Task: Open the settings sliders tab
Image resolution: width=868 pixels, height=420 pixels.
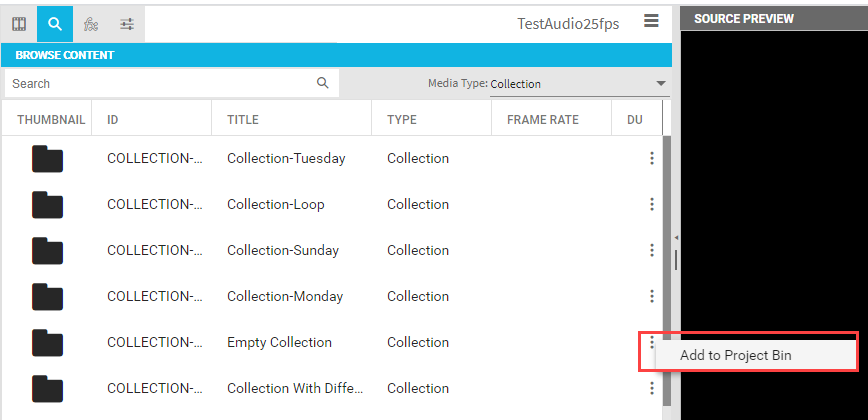Action: pos(127,24)
